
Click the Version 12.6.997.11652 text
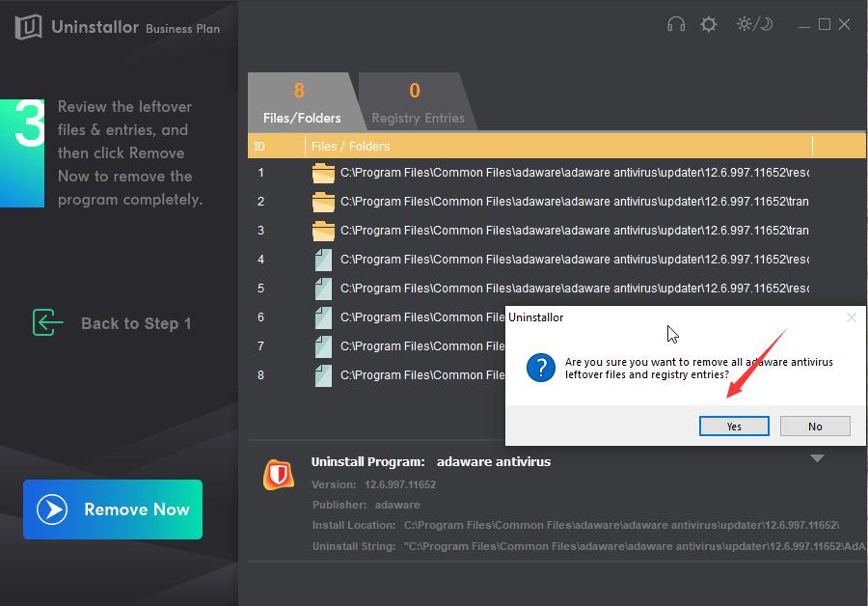[373, 484]
